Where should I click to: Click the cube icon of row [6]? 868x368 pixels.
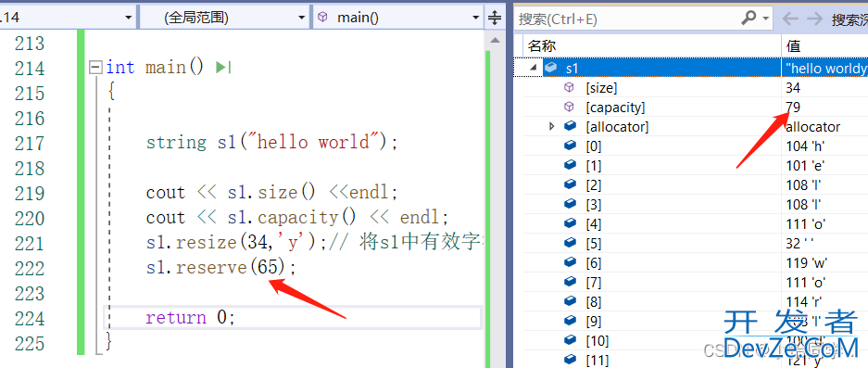(x=570, y=262)
